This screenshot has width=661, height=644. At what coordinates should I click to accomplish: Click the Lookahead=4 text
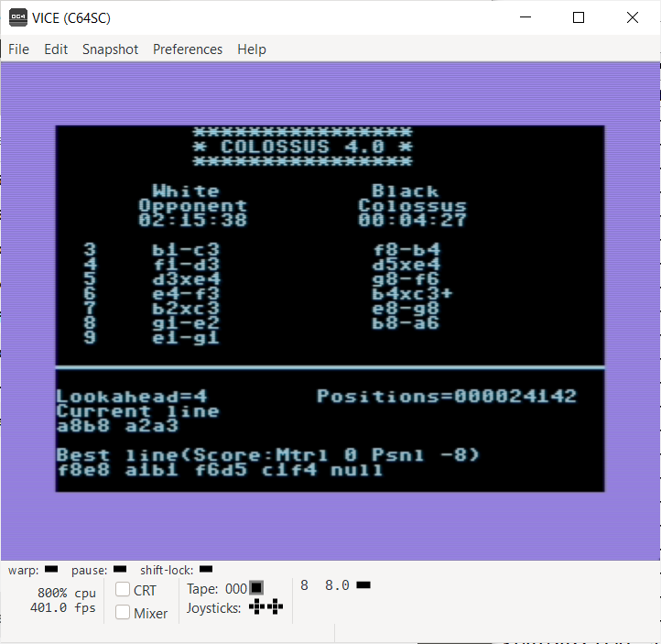click(x=132, y=396)
